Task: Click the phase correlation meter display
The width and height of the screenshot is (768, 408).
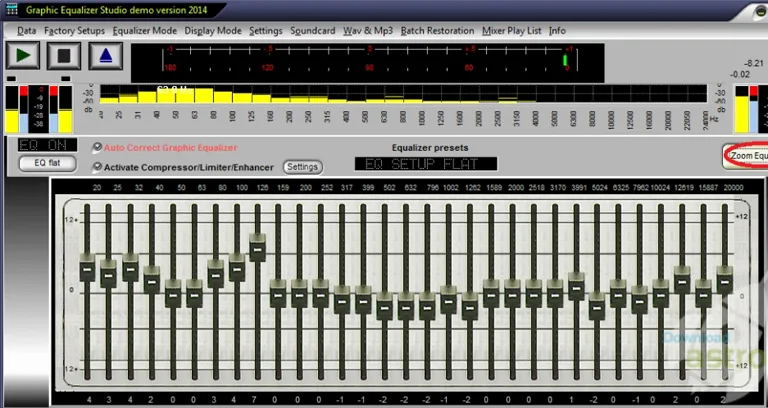Action: (x=368, y=63)
